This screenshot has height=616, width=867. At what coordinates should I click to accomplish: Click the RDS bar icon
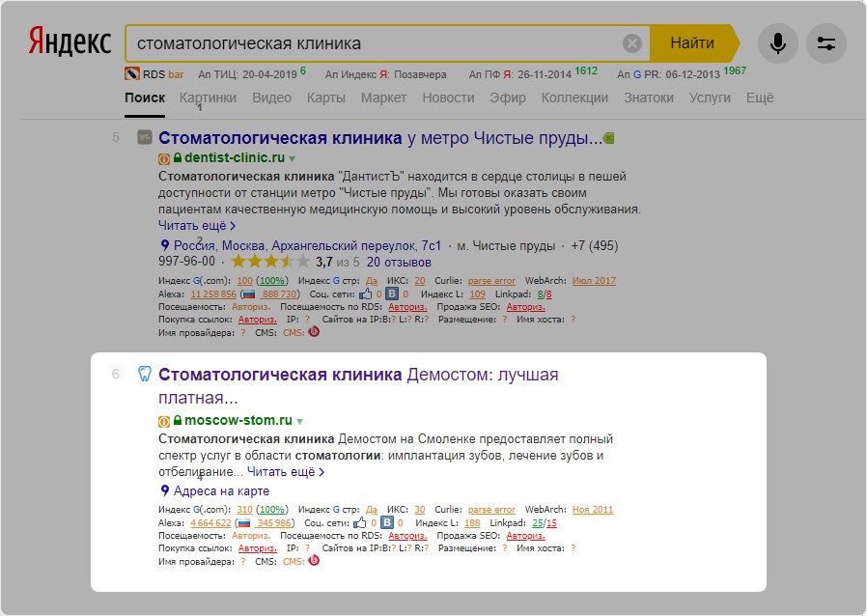click(132, 73)
